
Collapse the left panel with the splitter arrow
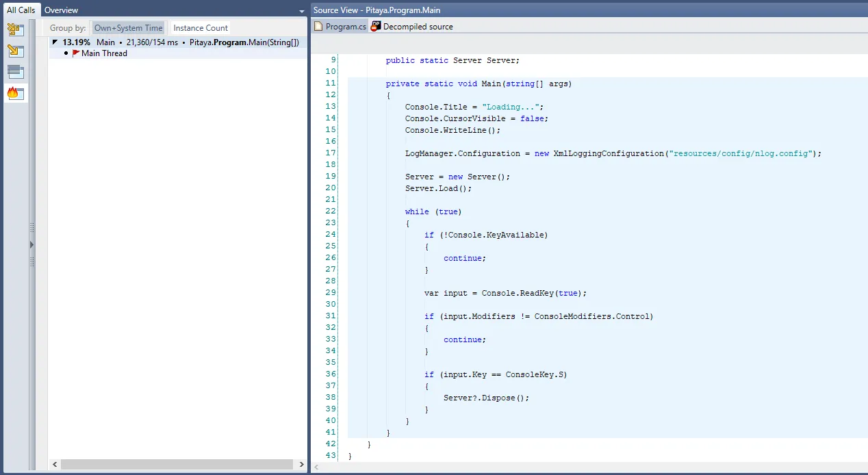pos(31,244)
